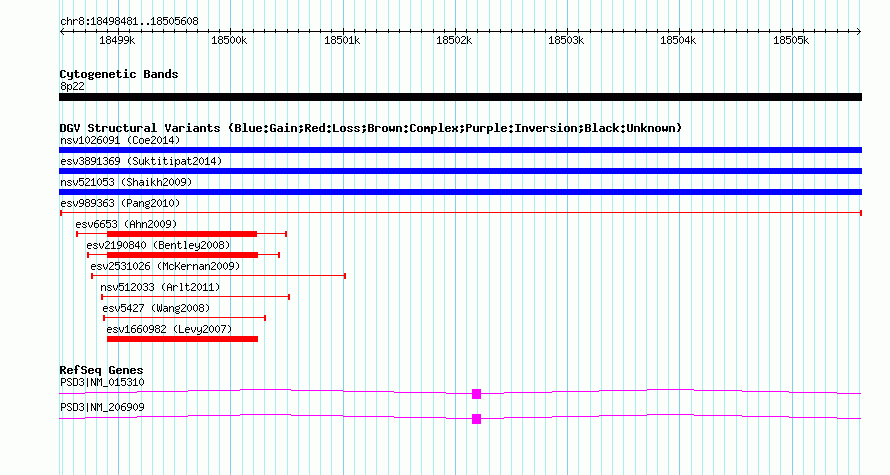The image size is (890, 475).
Task: Select the blue gain bar under nsv521053
Action: point(460,192)
